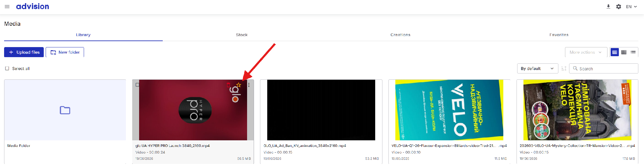Click the 86.5 MiB file size
The image size is (644, 167).
pyautogui.click(x=244, y=159)
